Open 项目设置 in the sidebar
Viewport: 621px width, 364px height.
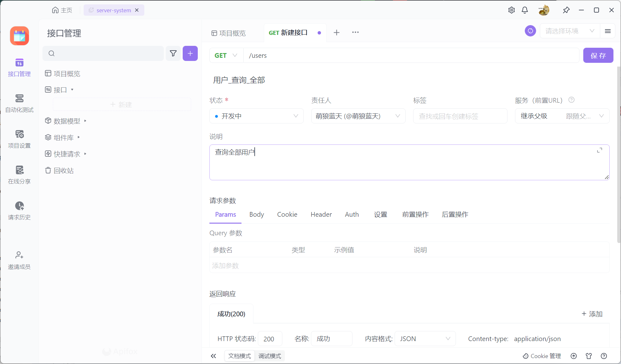[x=19, y=139]
